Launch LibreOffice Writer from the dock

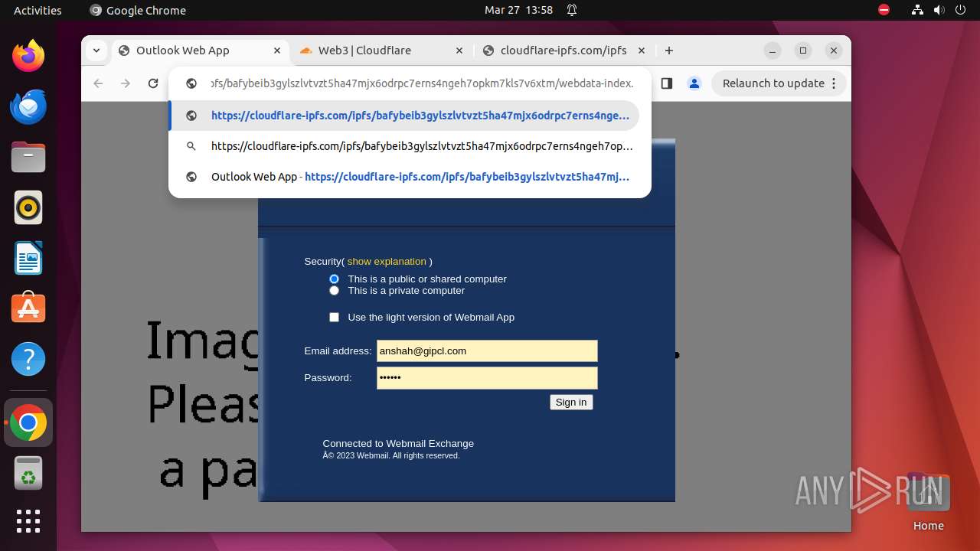28,258
